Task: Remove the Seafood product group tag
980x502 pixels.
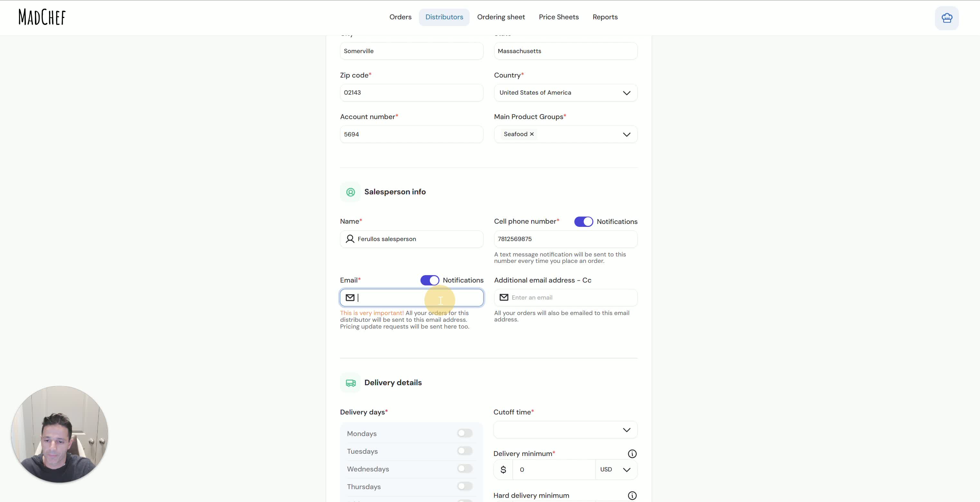Action: [x=532, y=134]
